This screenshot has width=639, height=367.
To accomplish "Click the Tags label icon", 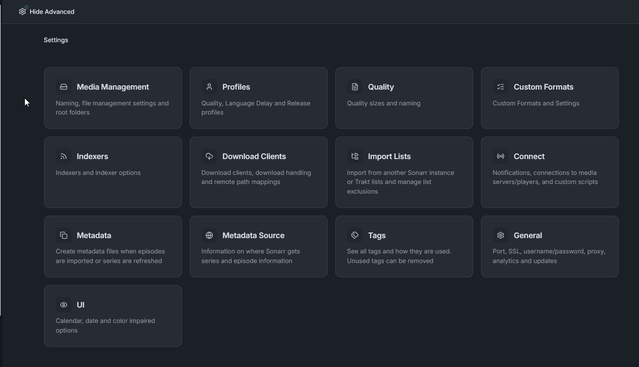I will [x=355, y=235].
